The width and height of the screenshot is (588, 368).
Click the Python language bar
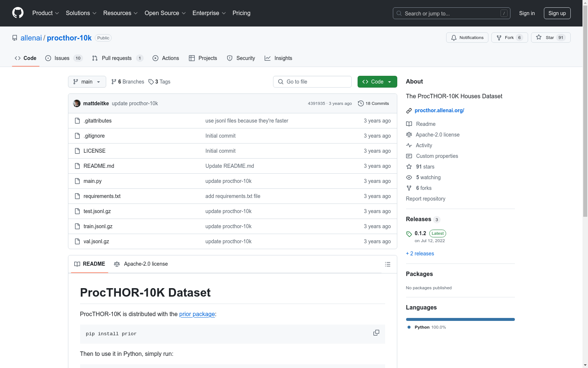(x=460, y=319)
